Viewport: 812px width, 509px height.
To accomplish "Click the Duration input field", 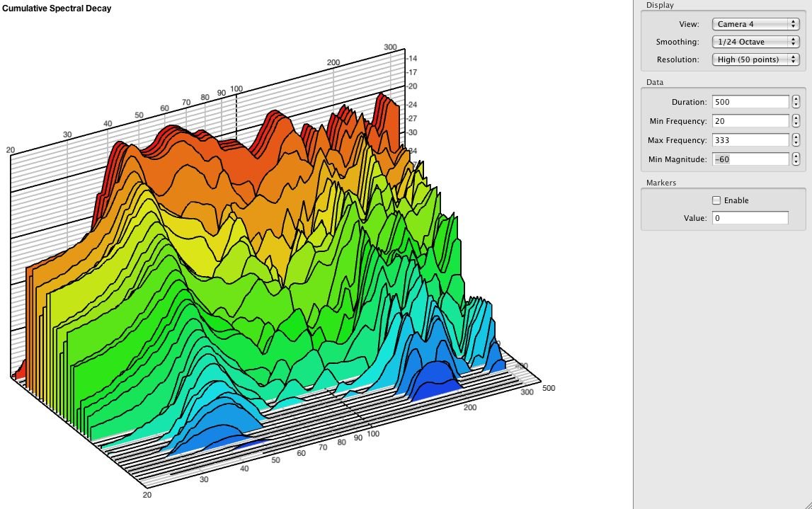I will tap(750, 102).
